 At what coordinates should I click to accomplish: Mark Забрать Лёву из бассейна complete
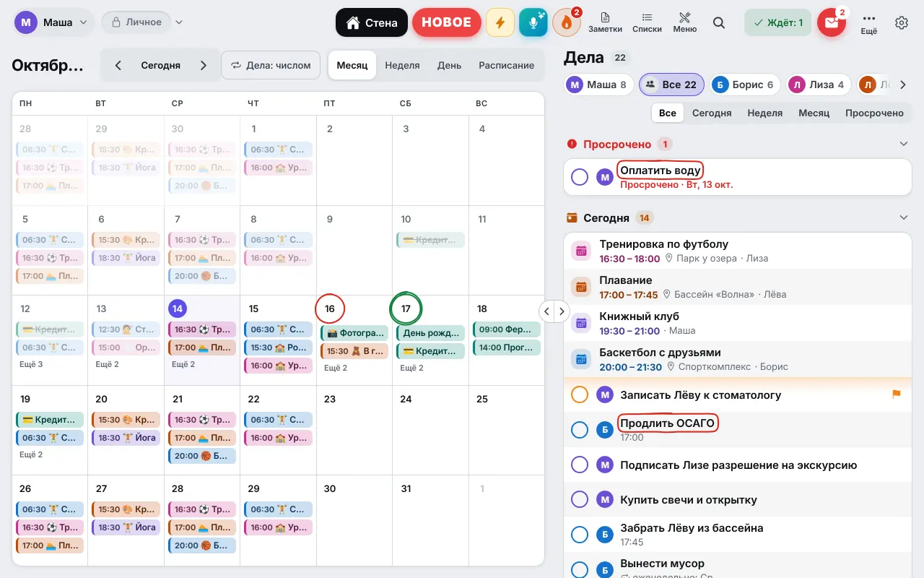[580, 535]
